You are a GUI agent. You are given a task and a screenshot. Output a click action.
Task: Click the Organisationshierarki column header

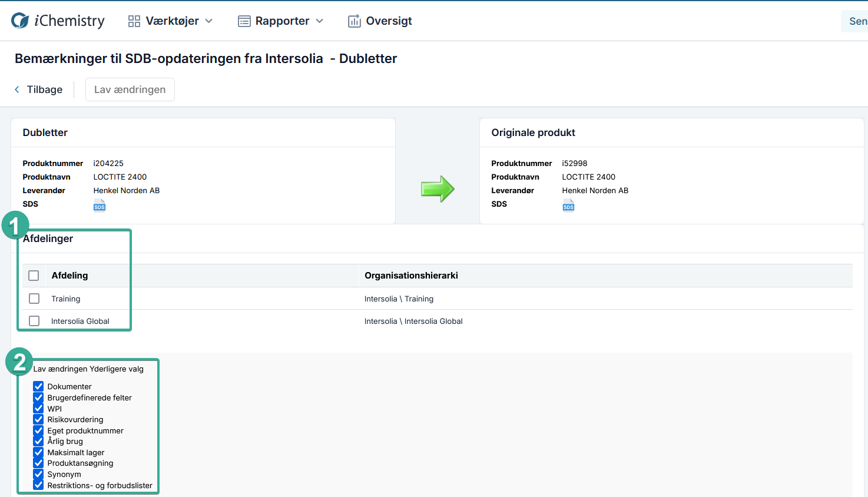point(411,276)
